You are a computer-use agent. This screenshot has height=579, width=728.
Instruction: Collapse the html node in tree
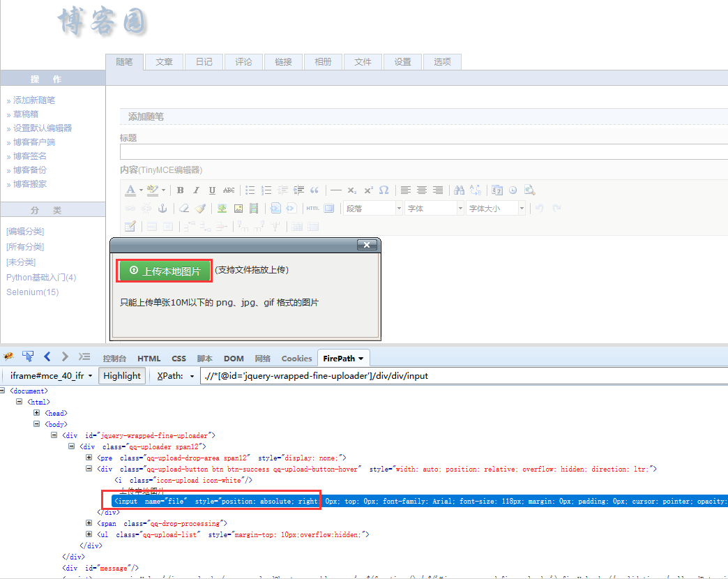point(19,402)
